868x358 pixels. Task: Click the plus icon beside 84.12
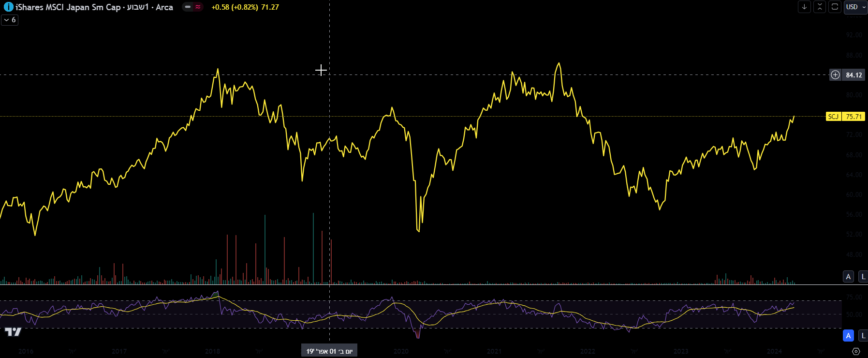(x=835, y=75)
